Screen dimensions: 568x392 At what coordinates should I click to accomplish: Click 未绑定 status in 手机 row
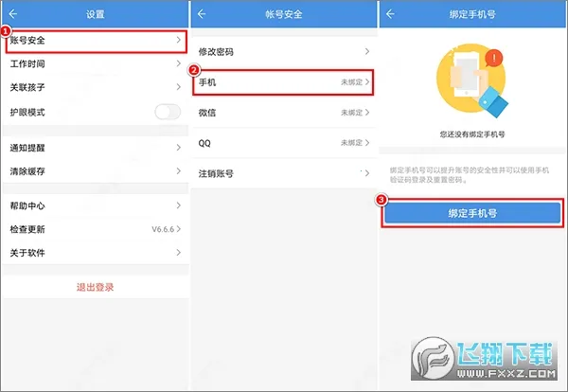pyautogui.click(x=351, y=82)
